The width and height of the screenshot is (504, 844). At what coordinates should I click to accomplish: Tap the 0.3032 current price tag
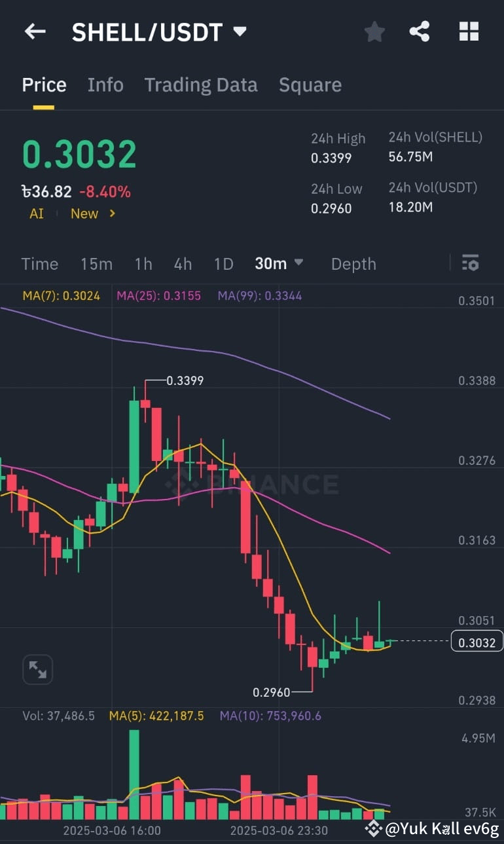[x=477, y=642]
